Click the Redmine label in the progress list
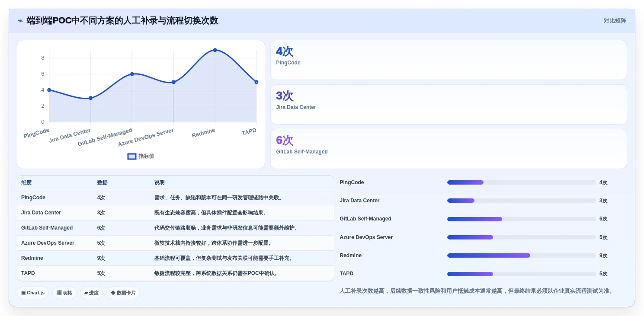Screen dimensions: 644x316 pos(350,255)
